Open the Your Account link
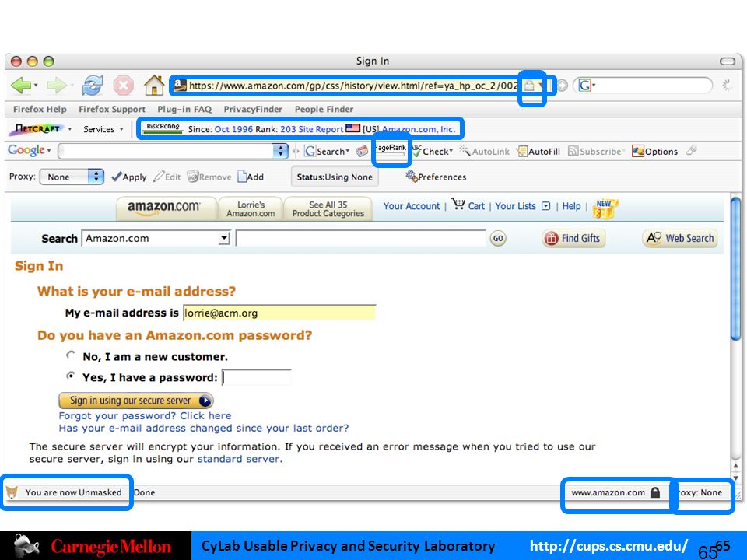 [x=412, y=206]
